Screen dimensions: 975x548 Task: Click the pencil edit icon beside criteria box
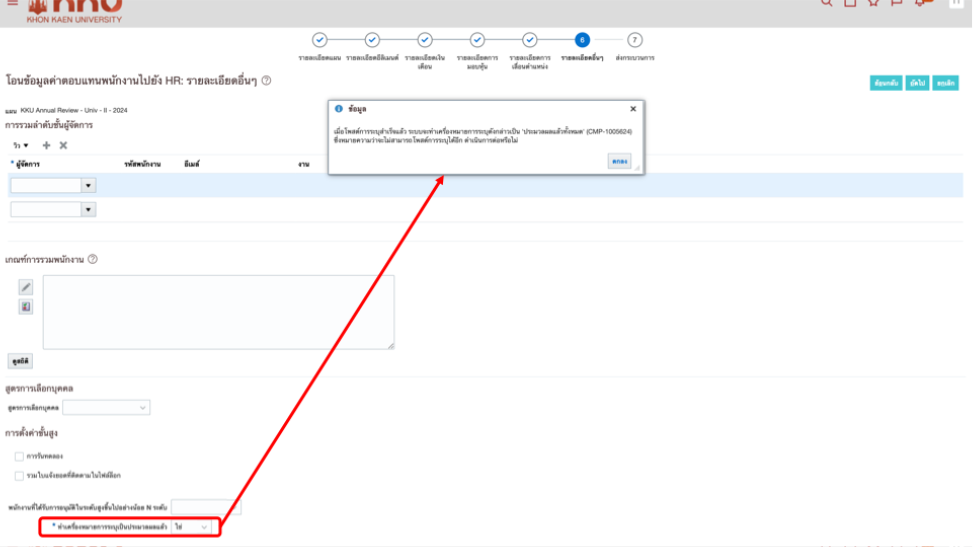[x=26, y=288]
